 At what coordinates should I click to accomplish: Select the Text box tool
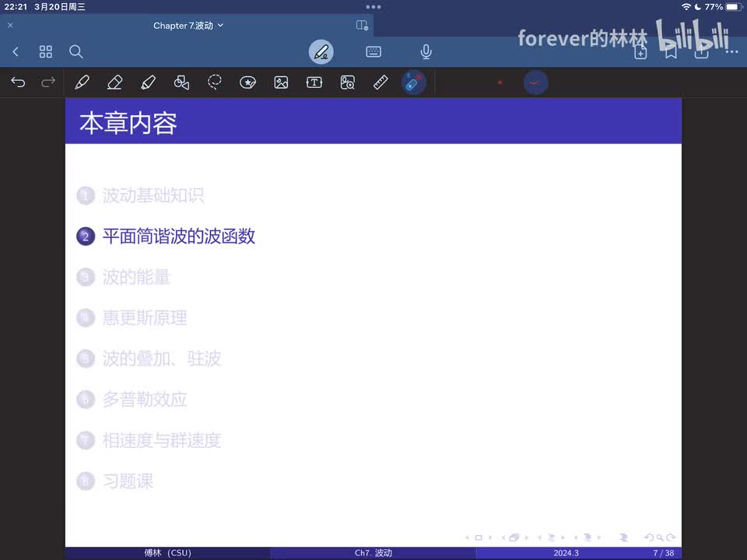pyautogui.click(x=314, y=82)
